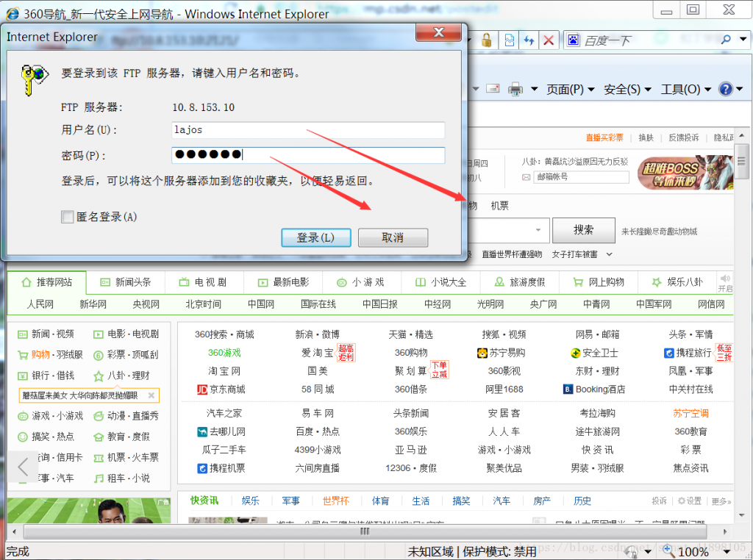This screenshot has width=753, height=560.
Task: Expand the command bar overflow arrow before mail icon
Action: coord(476,89)
